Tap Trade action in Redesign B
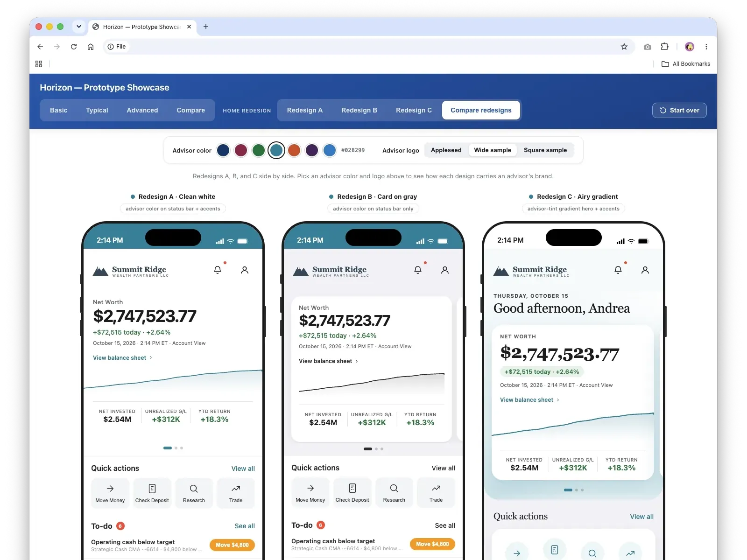Viewport: 747px width, 560px height. click(436, 493)
